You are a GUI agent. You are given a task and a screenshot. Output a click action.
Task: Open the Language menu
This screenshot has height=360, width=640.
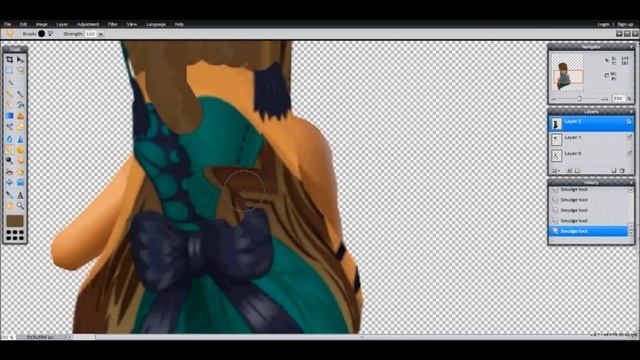tap(156, 24)
